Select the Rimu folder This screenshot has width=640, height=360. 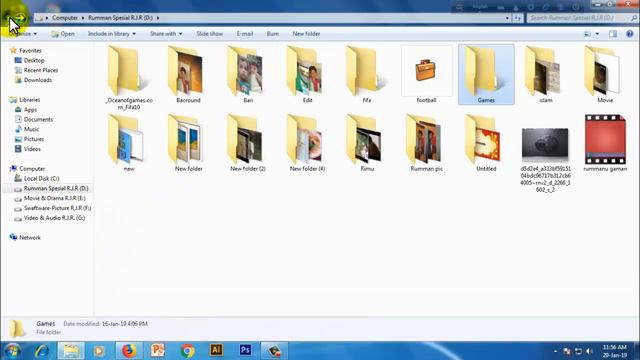(367, 143)
